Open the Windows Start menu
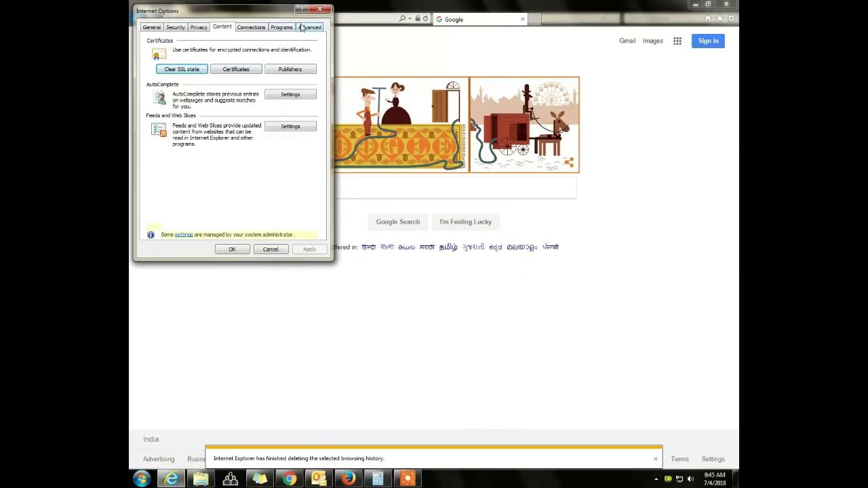 142,479
